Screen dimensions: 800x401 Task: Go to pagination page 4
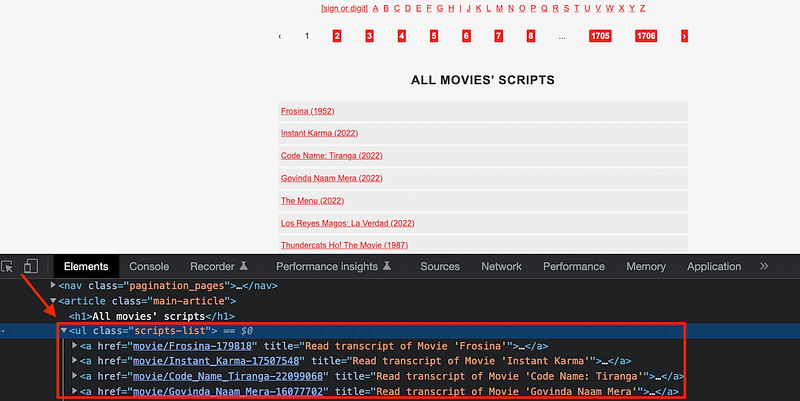pyautogui.click(x=402, y=36)
